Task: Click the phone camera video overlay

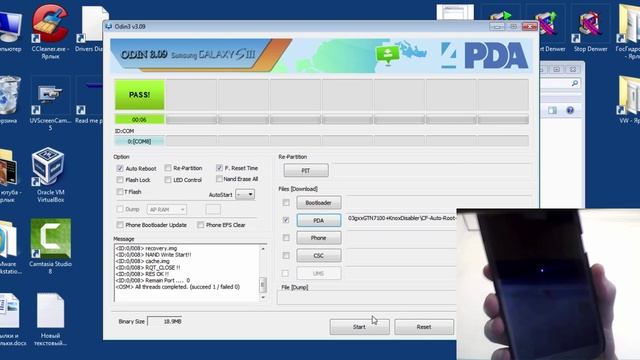Action: [548, 284]
